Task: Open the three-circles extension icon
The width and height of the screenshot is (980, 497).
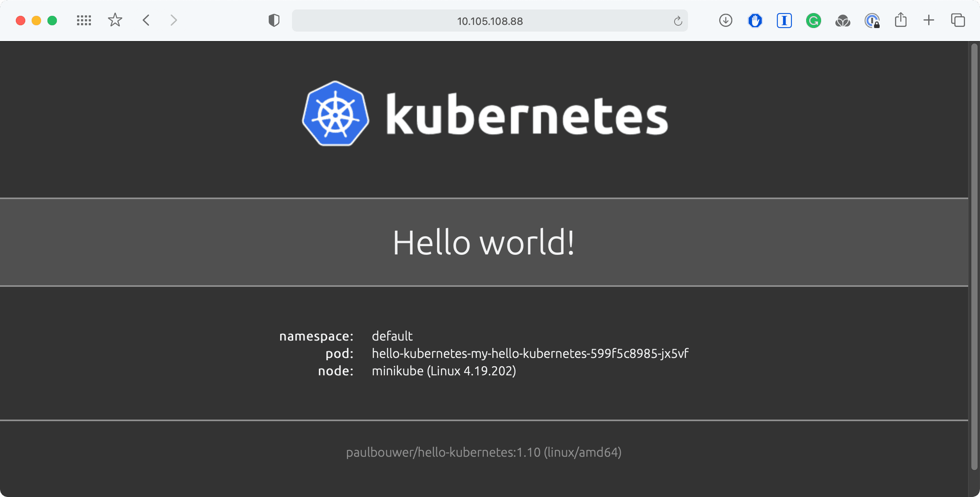Action: pyautogui.click(x=842, y=21)
